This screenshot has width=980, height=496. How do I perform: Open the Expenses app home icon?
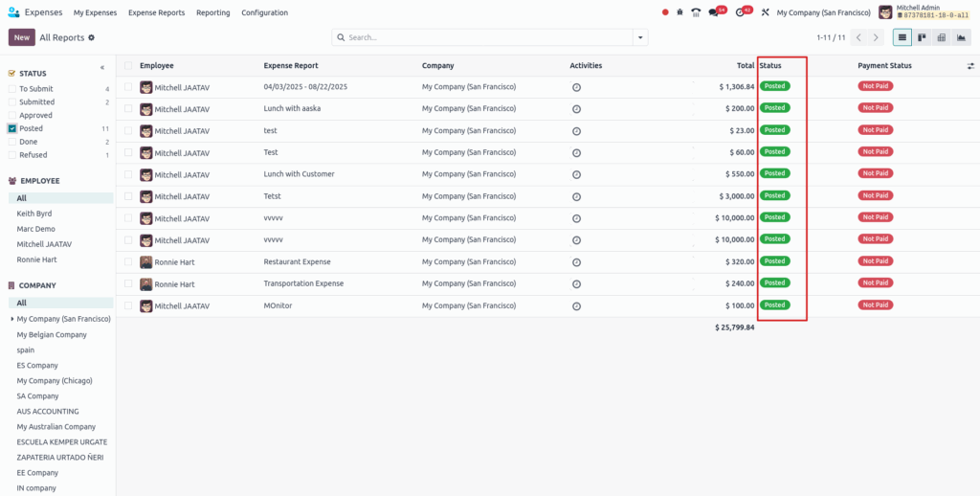click(x=13, y=12)
